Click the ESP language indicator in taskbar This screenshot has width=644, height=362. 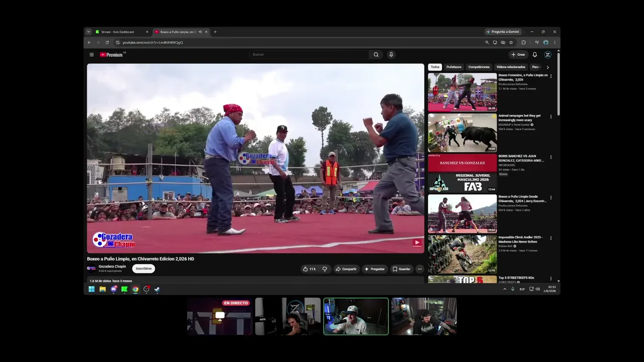[522, 289]
